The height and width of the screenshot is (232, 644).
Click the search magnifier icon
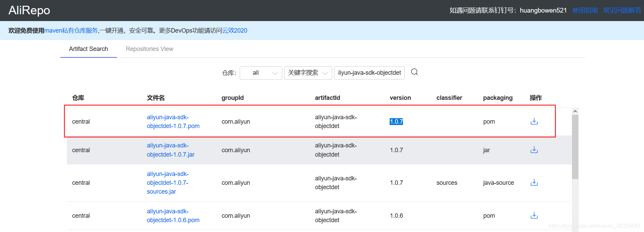[414, 72]
